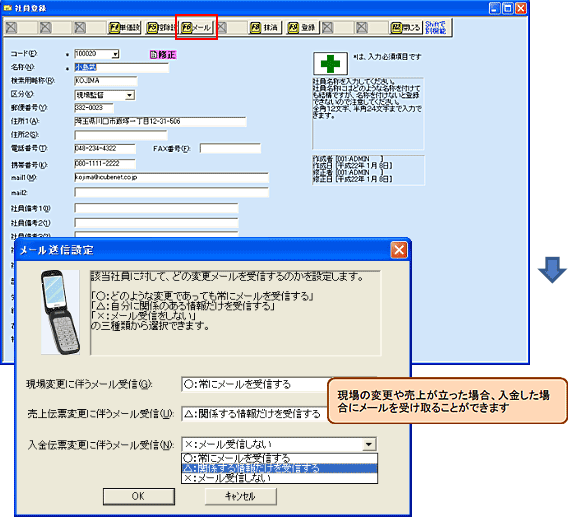The height and width of the screenshot is (517, 576).
Task: Expand the 区分 dropdown list
Action: point(129,96)
